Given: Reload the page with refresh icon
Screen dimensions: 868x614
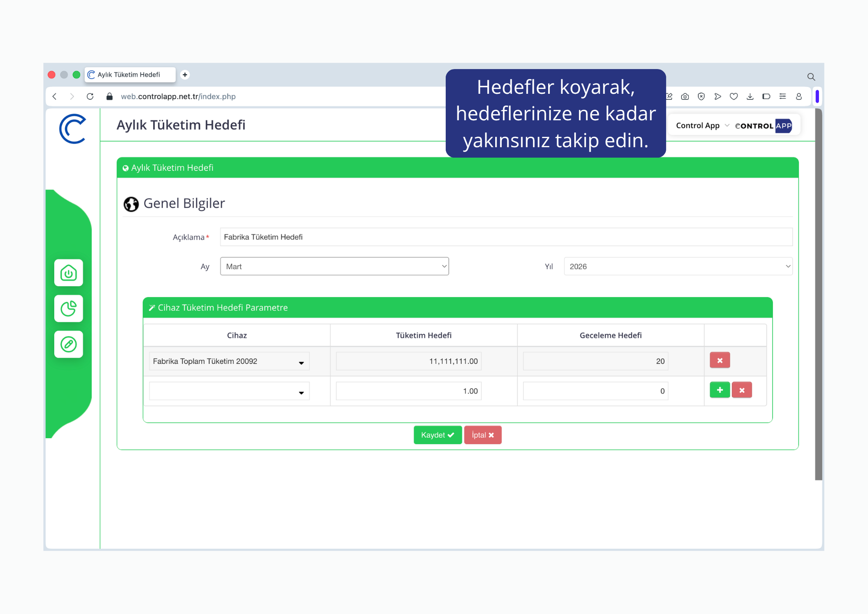Looking at the screenshot, I should point(90,96).
